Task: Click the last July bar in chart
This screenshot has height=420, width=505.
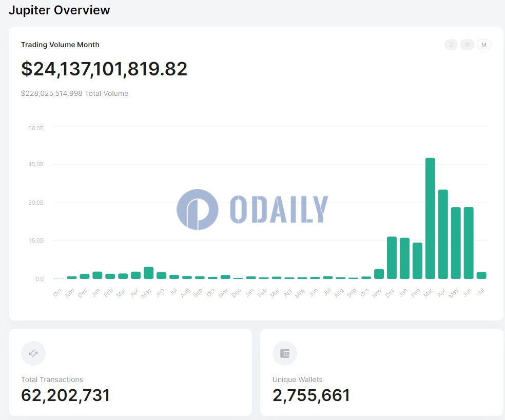Action: (x=481, y=275)
